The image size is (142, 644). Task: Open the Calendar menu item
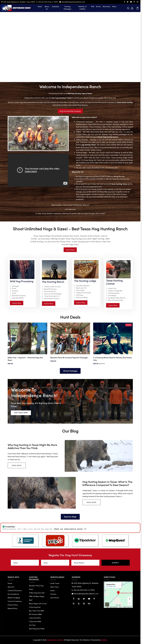tap(55, 7)
